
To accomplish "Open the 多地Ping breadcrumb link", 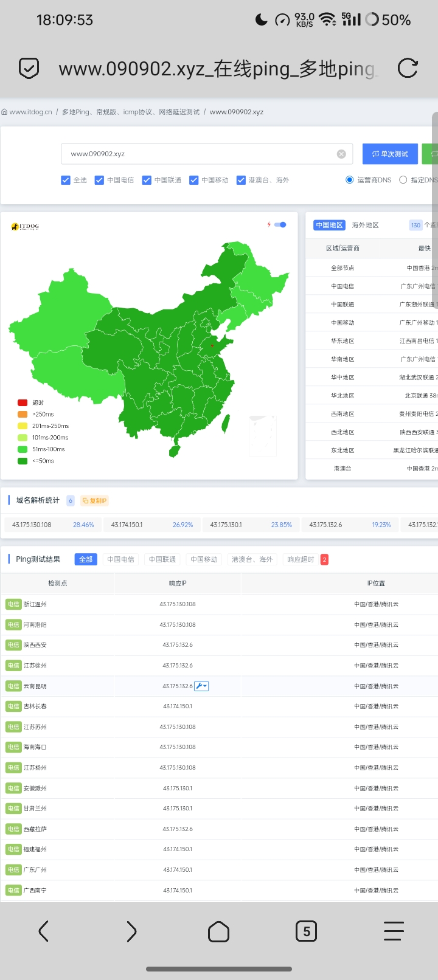I will click(131, 112).
